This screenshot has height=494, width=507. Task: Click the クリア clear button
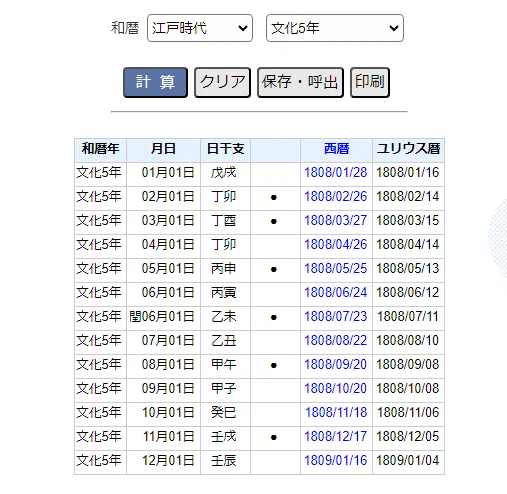222,82
